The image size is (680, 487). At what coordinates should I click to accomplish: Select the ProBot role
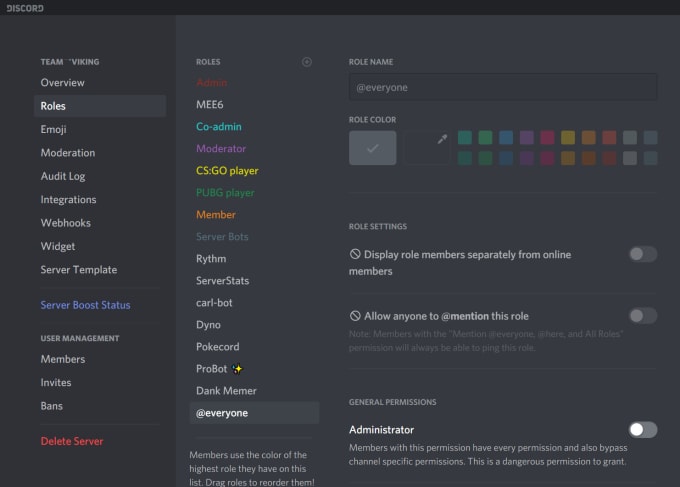[x=219, y=369]
